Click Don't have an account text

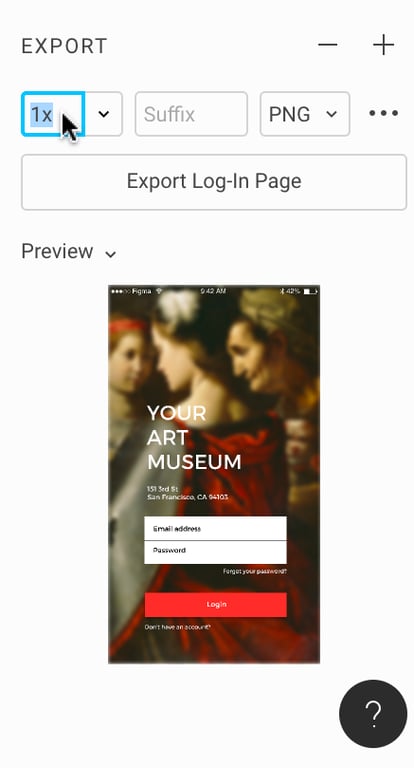click(x=178, y=627)
